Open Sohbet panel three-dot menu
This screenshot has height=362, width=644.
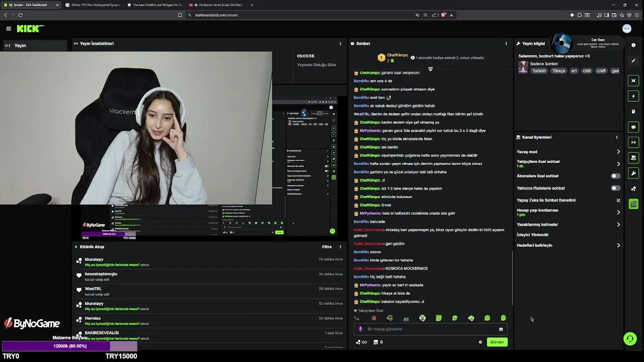pyautogui.click(x=506, y=44)
